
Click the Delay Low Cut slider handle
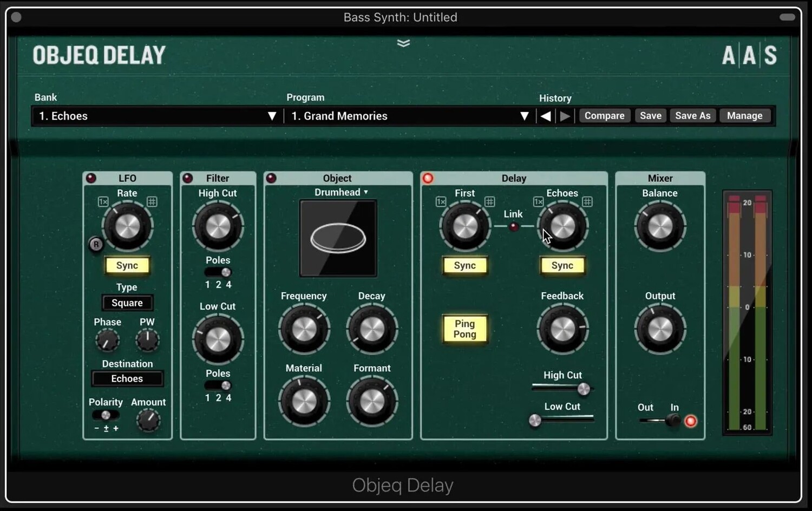(x=535, y=421)
